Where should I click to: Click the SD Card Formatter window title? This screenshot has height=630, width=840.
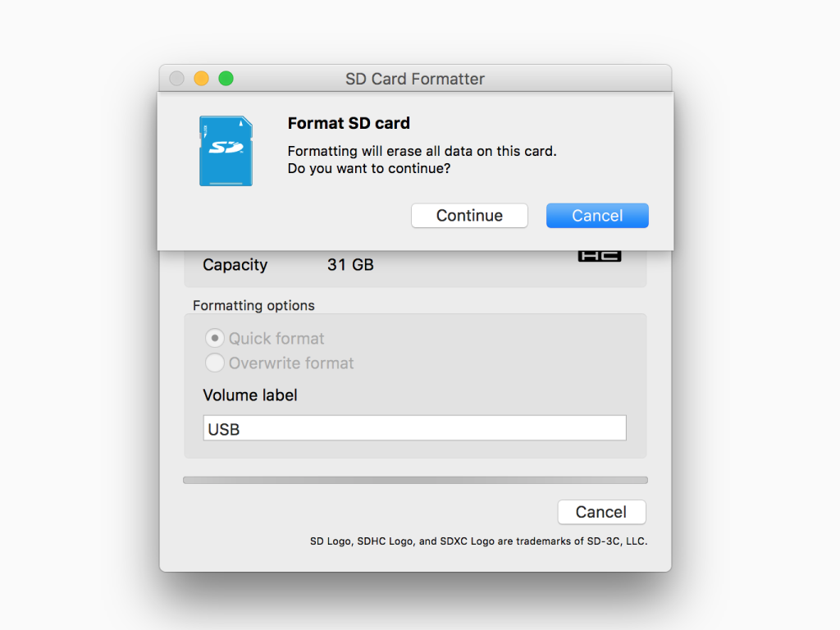pos(415,79)
